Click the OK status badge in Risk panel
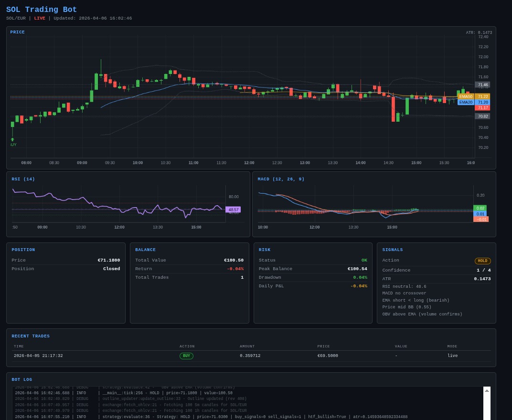Screen dimensions: 512x420 (364, 260)
